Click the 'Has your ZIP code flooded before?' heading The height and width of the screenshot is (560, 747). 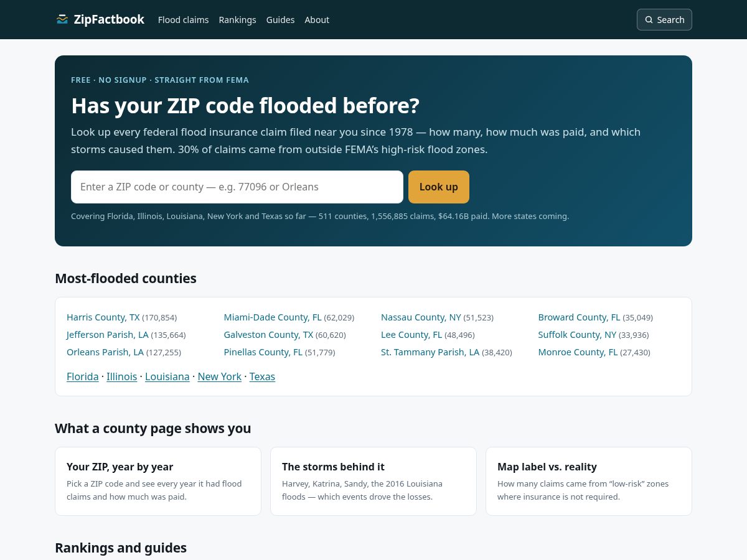[245, 106]
